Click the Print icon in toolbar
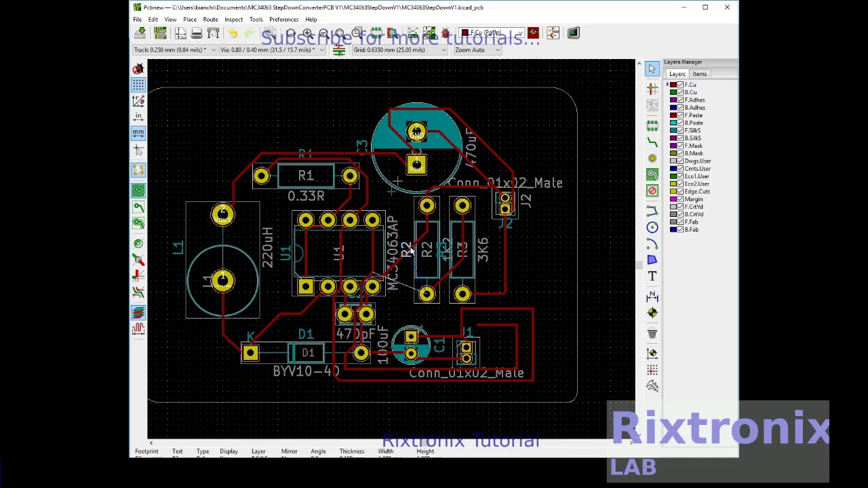This screenshot has height=488, width=868. (x=197, y=33)
